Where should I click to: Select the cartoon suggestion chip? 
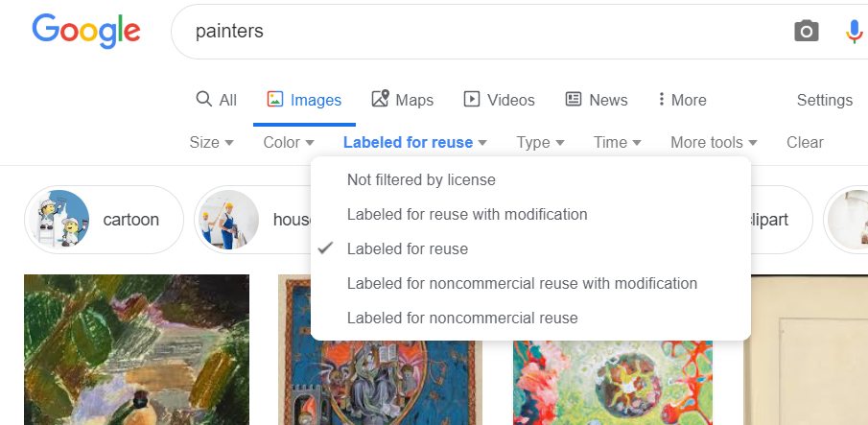tap(104, 220)
